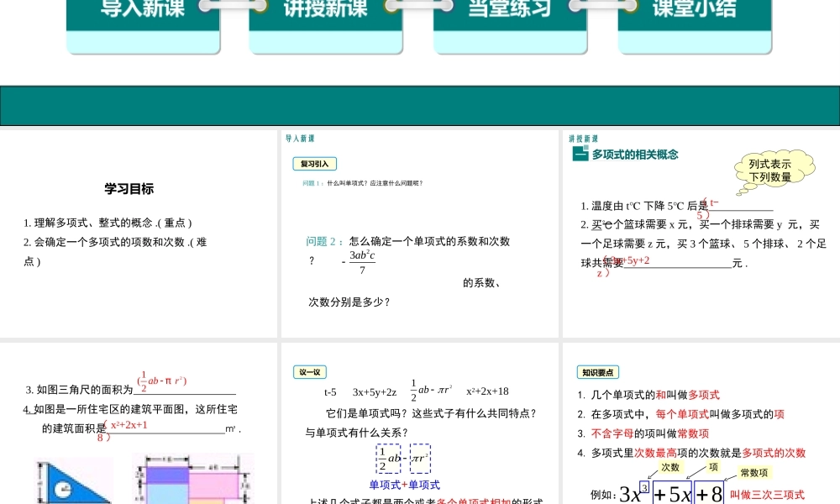Click the blue triangle ruler image
The width and height of the screenshot is (840, 504).
click(x=75, y=482)
